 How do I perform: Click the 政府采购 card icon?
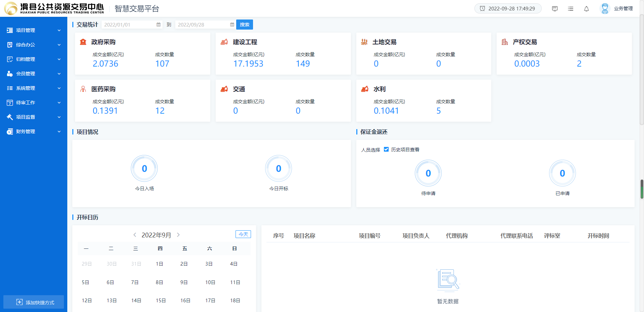coord(83,42)
